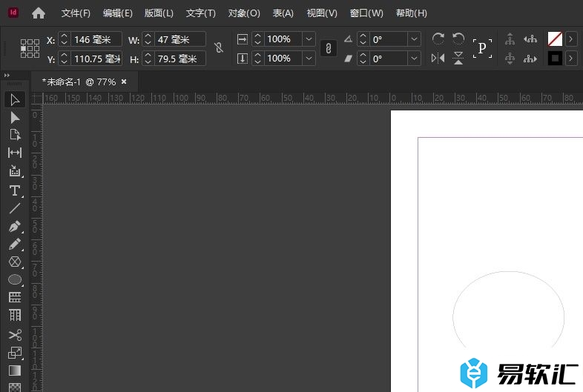Click the Select Container icon
583x392 pixels.
pos(510,39)
